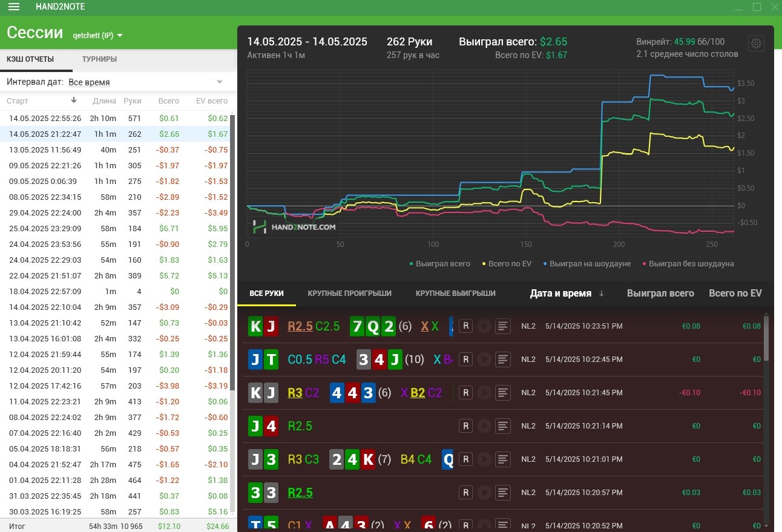Click the J3 hole cards hand

(263, 459)
